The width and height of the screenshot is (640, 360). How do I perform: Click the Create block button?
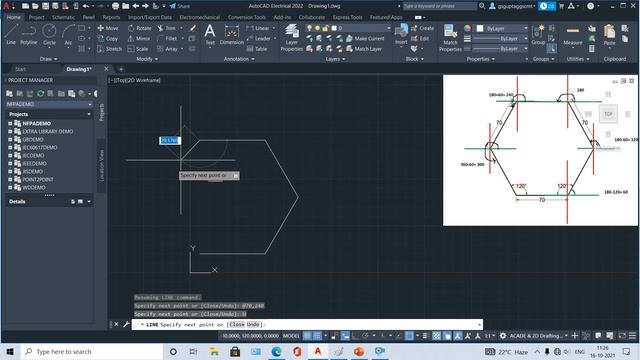[422, 28]
